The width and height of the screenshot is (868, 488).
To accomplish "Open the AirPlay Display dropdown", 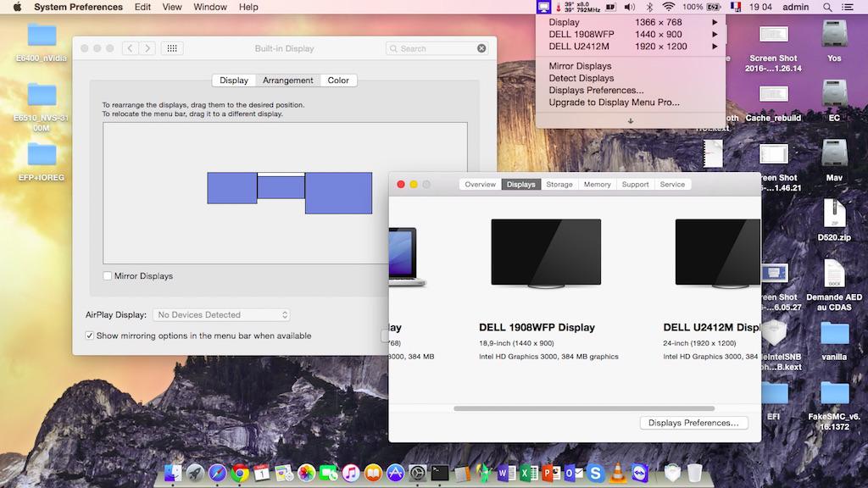I will pos(220,314).
